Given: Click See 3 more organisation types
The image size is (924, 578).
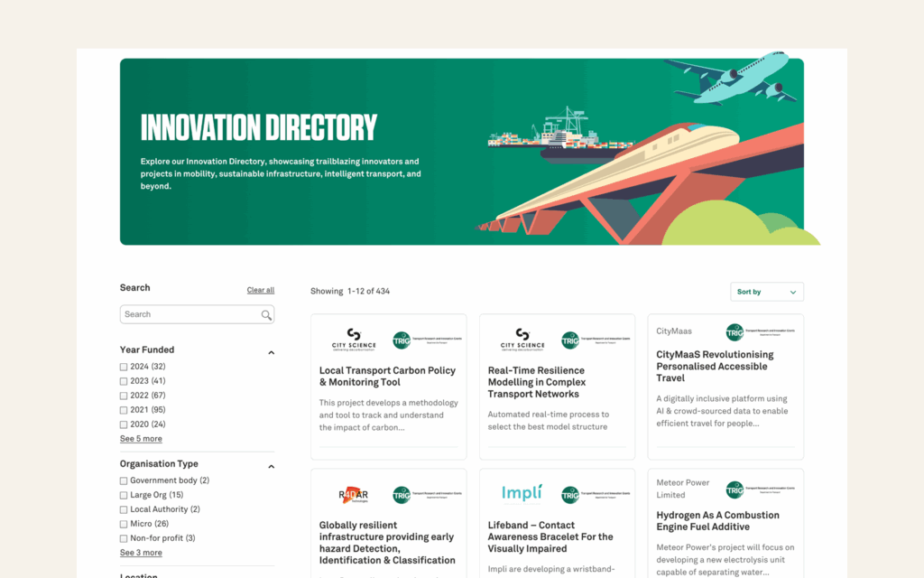Looking at the screenshot, I should coord(141,552).
